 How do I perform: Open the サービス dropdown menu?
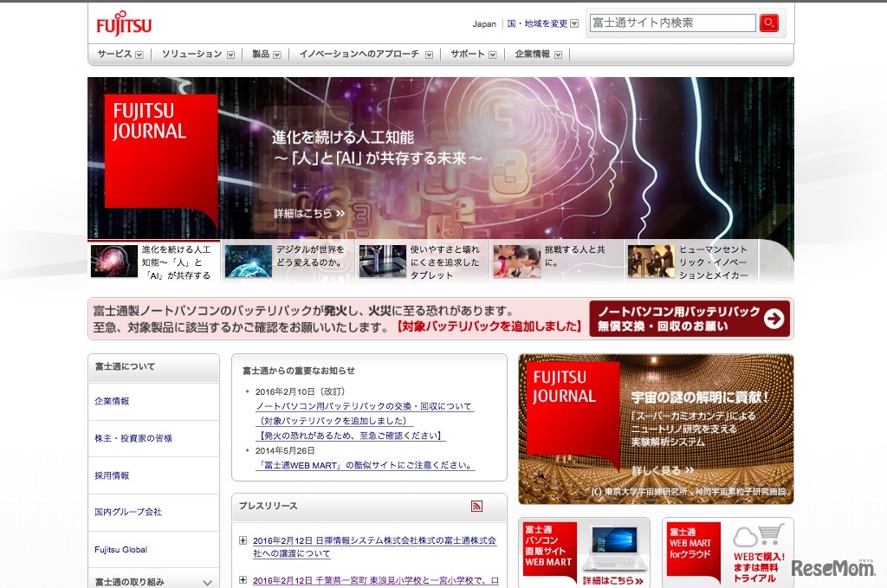(x=120, y=54)
